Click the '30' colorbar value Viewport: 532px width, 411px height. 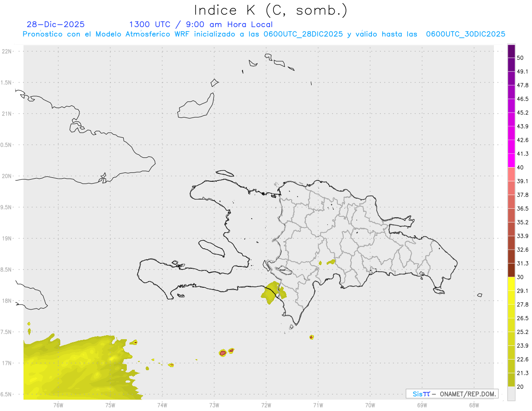point(521,277)
